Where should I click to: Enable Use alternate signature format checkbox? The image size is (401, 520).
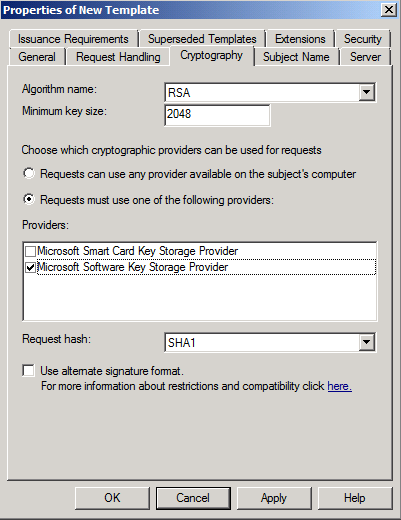click(x=28, y=371)
